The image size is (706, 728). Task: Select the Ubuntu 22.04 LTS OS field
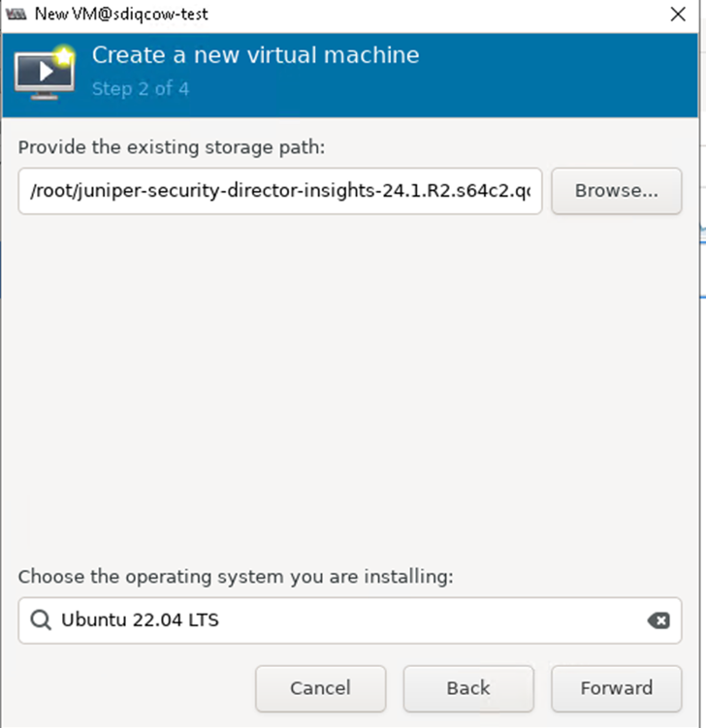click(350, 620)
